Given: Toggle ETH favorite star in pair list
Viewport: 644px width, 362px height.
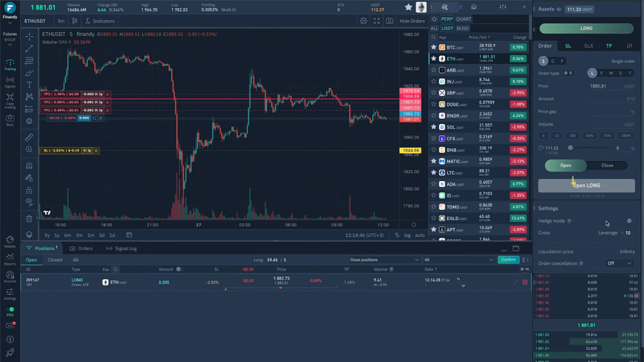Looking at the screenshot, I should (x=434, y=58).
